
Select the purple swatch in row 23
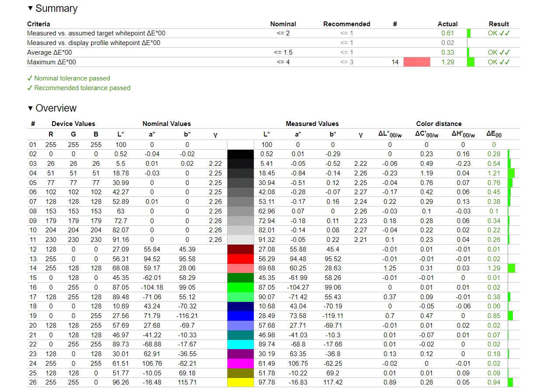click(241, 354)
